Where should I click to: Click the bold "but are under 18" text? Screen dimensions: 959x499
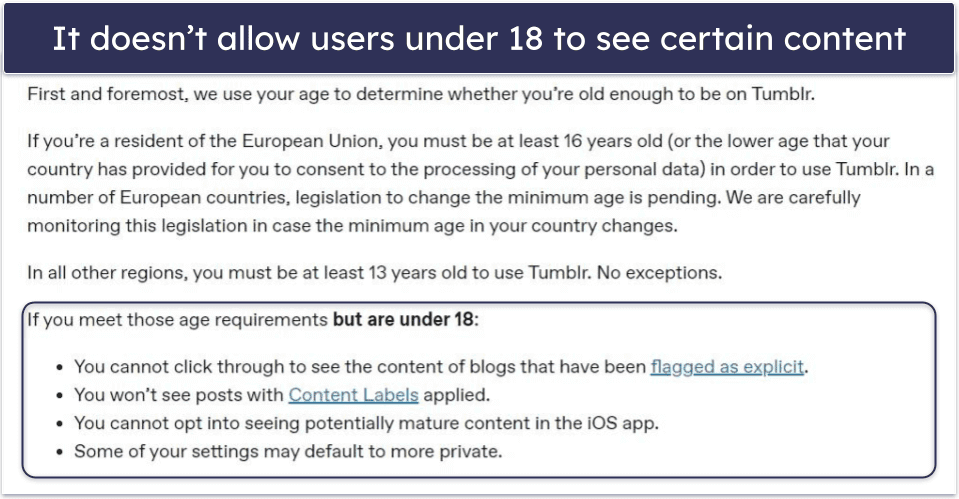click(406, 320)
